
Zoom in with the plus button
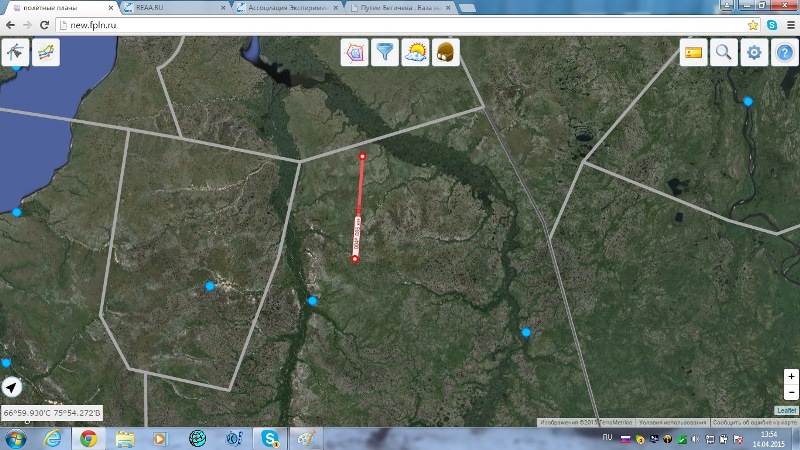(791, 377)
